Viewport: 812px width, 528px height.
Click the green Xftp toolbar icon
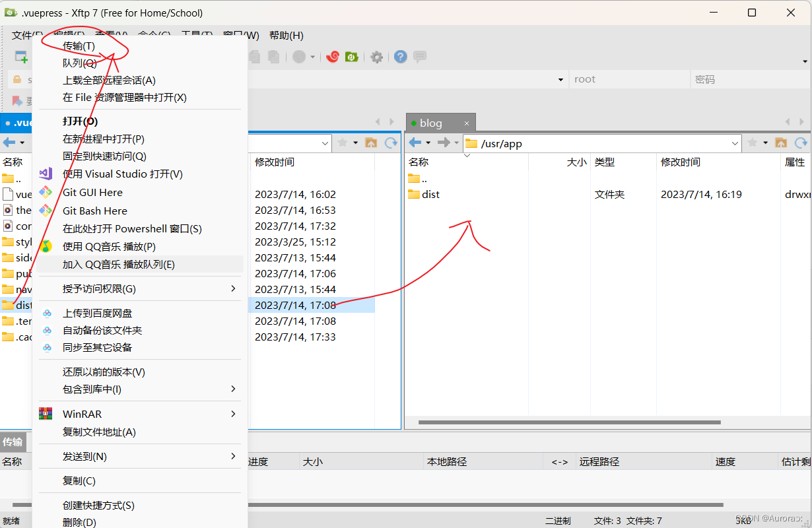[352, 57]
